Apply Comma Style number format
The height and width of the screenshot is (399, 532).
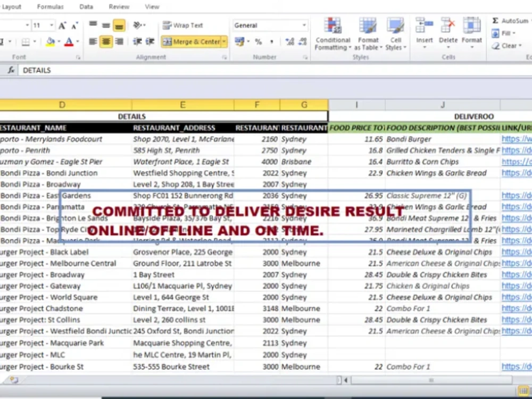(x=272, y=41)
